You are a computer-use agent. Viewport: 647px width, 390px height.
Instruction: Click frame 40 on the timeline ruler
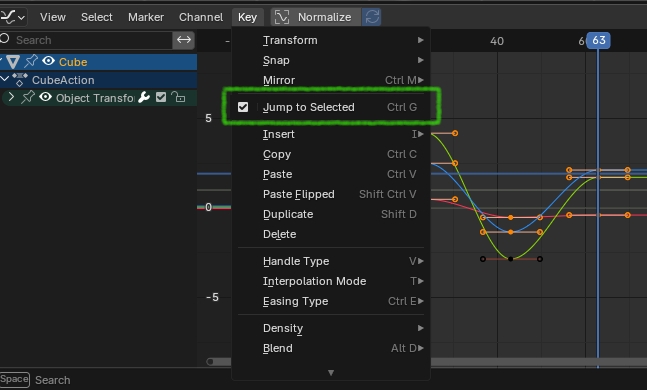tap(497, 41)
